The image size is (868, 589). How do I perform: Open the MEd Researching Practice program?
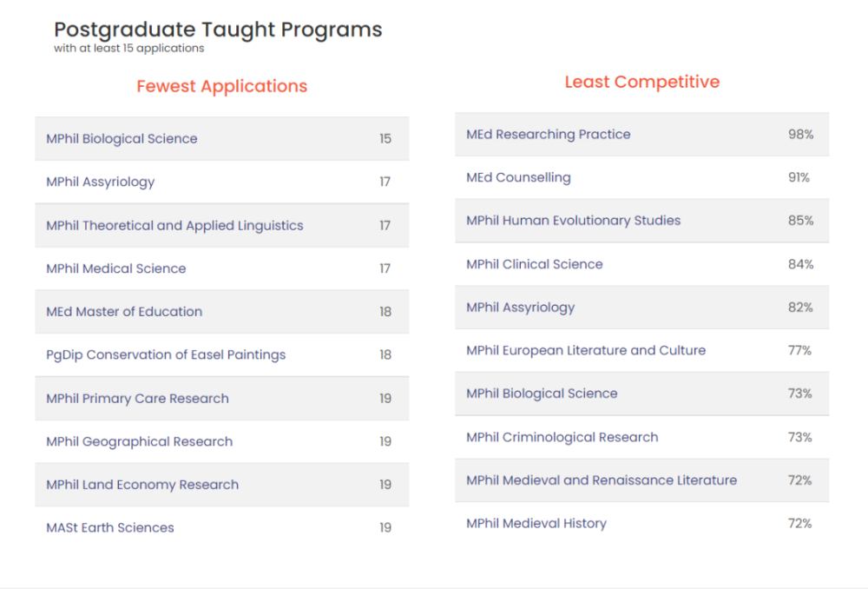pyautogui.click(x=642, y=135)
